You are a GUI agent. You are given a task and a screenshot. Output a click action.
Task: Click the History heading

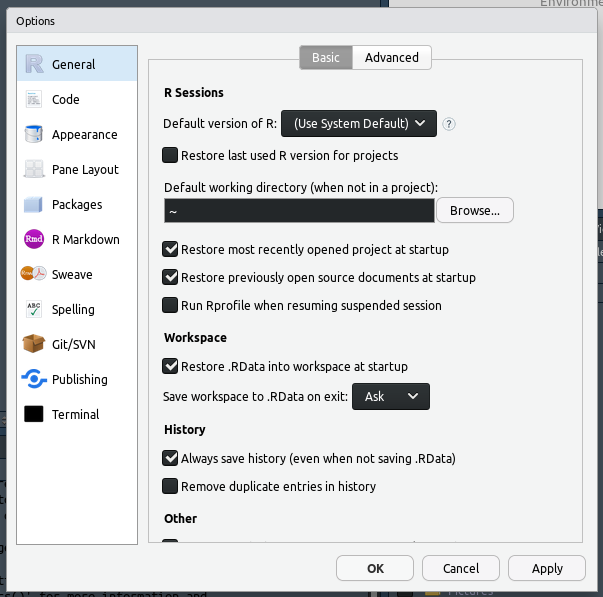185,429
